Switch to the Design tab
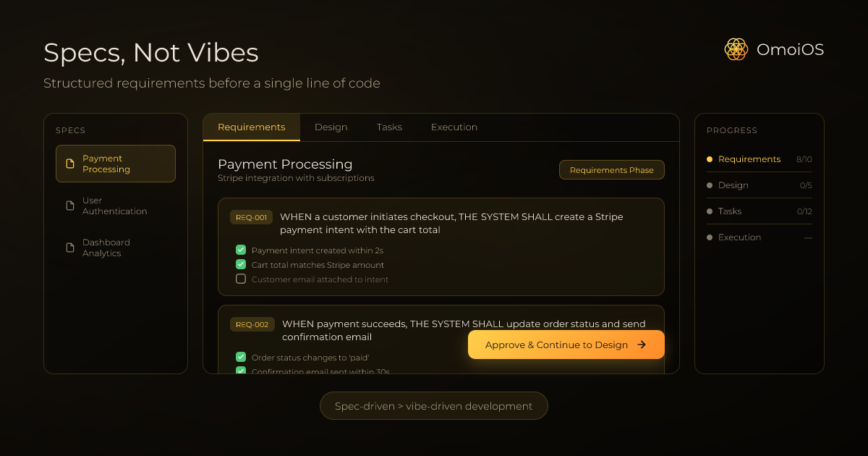The width and height of the screenshot is (868, 456). pyautogui.click(x=331, y=127)
